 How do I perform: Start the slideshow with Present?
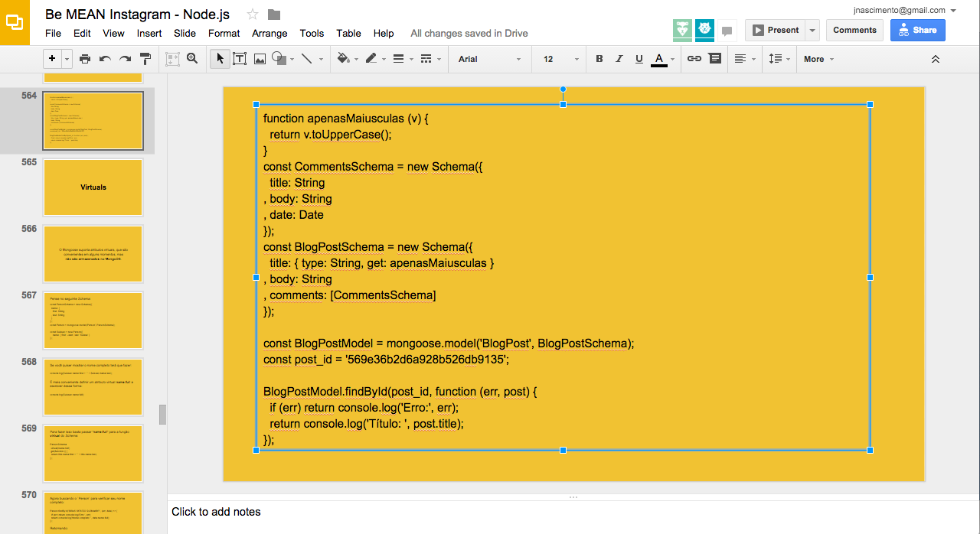(x=776, y=31)
